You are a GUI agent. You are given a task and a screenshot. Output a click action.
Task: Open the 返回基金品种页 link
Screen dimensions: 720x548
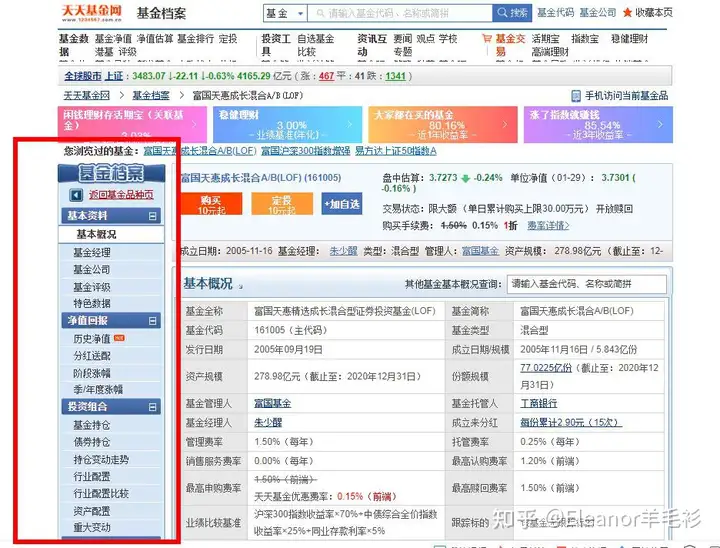click(121, 195)
